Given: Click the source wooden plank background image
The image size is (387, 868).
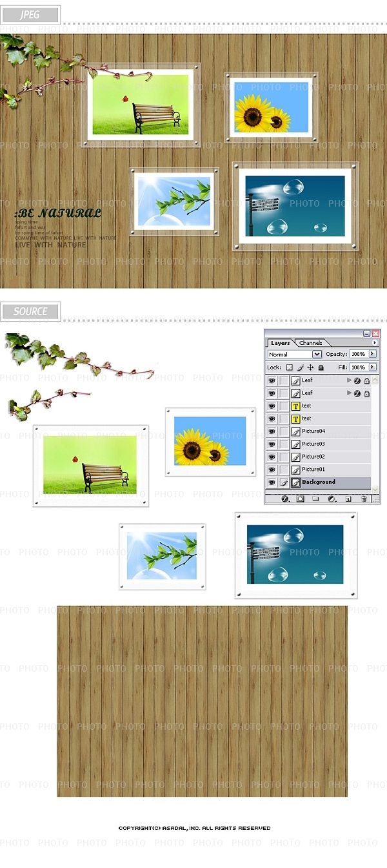Looking at the screenshot, I should pyautogui.click(x=202, y=701).
